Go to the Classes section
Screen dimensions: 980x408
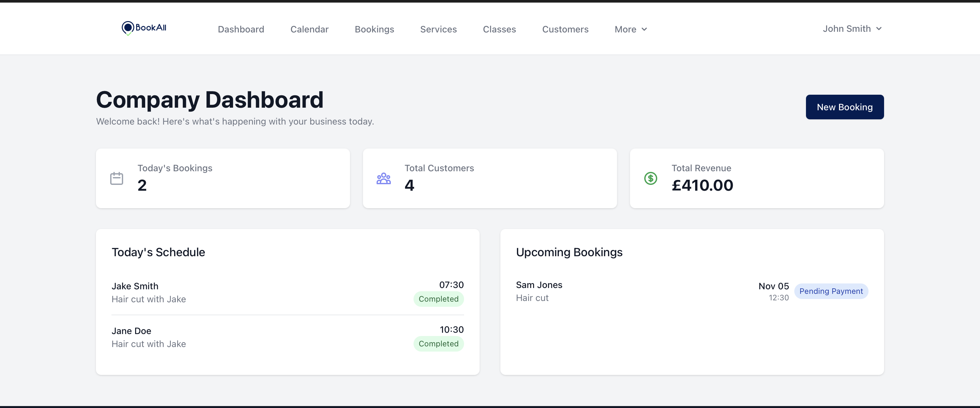[499, 29]
